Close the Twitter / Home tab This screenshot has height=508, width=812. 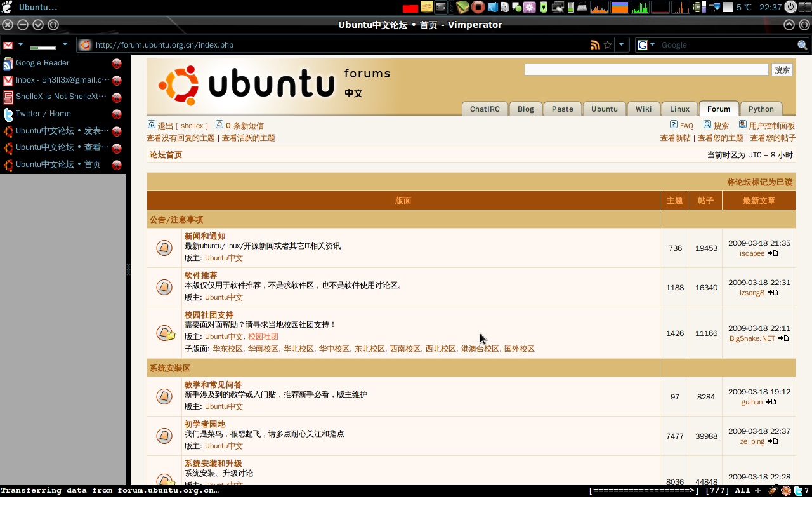(117, 114)
